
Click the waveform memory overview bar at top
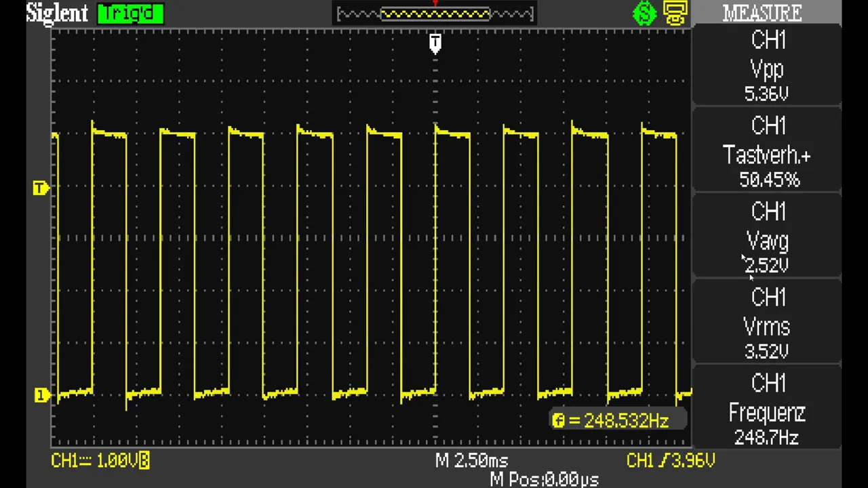tap(435, 14)
